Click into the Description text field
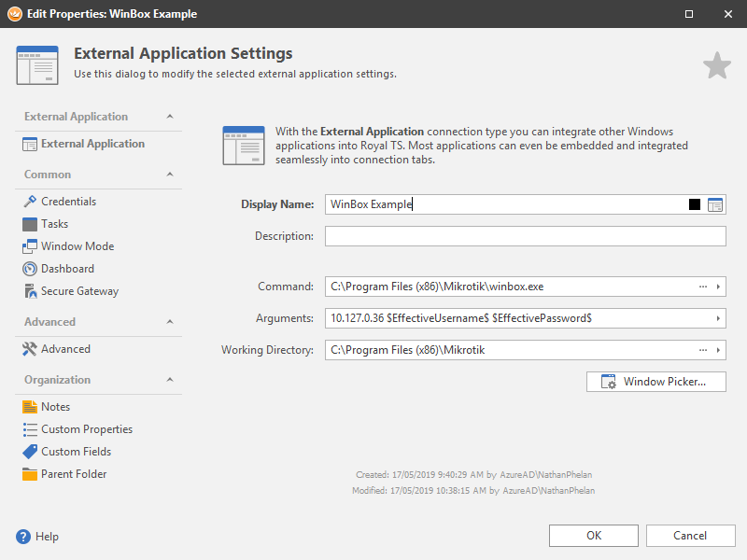 click(x=525, y=237)
